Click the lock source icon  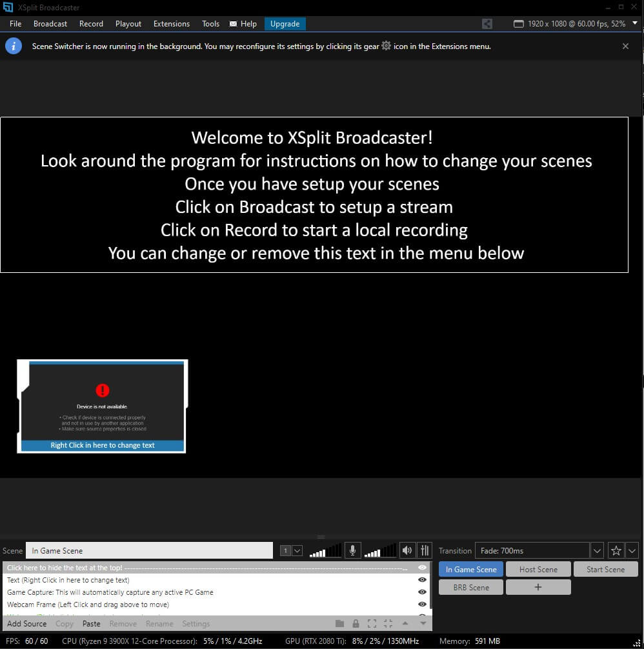tap(356, 624)
